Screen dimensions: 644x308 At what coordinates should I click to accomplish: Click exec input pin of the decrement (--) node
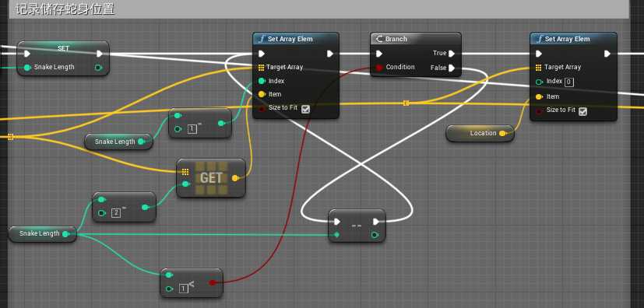tap(336, 222)
